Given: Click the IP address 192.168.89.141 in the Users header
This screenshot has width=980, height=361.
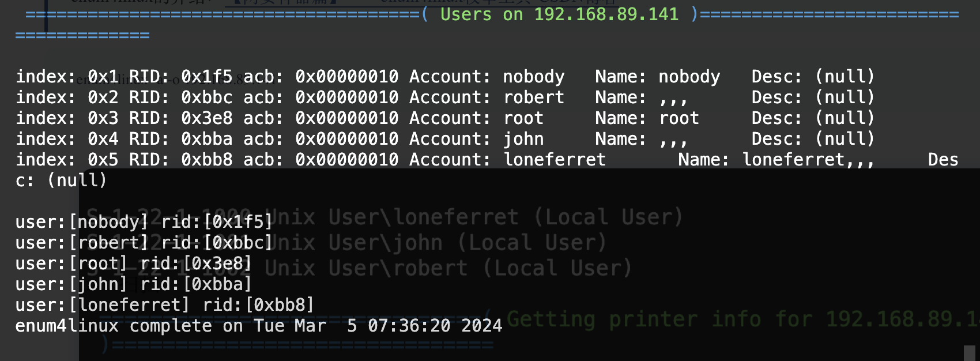Looking at the screenshot, I should 606,14.
